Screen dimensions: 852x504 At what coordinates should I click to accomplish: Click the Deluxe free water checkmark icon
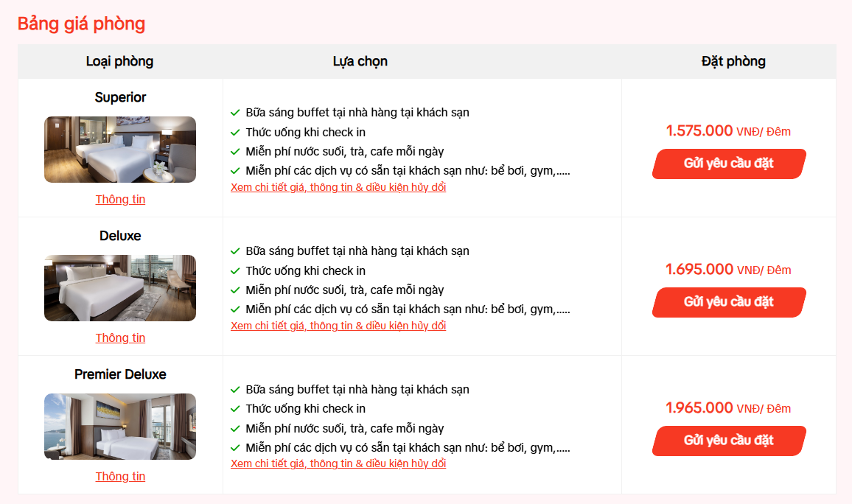click(x=235, y=290)
